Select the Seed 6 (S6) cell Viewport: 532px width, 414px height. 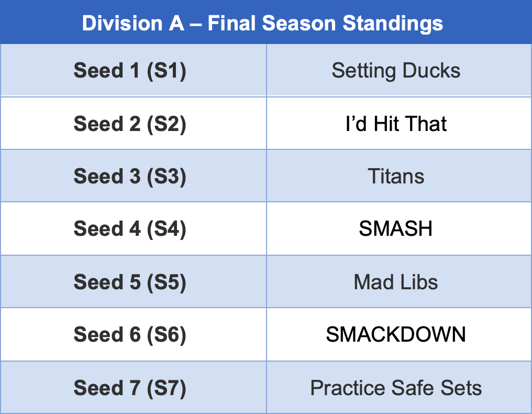click(130, 335)
